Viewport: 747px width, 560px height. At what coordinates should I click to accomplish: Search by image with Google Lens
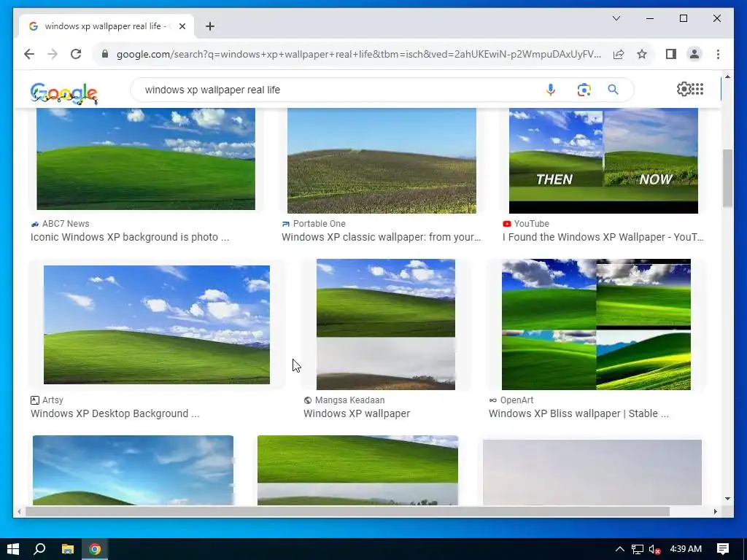pos(584,90)
